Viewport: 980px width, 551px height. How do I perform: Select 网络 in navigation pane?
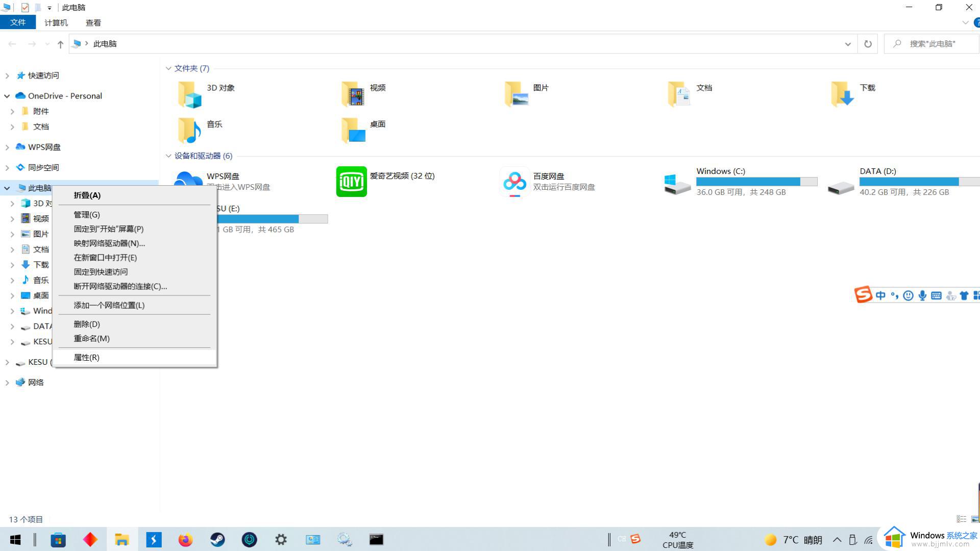(x=36, y=383)
